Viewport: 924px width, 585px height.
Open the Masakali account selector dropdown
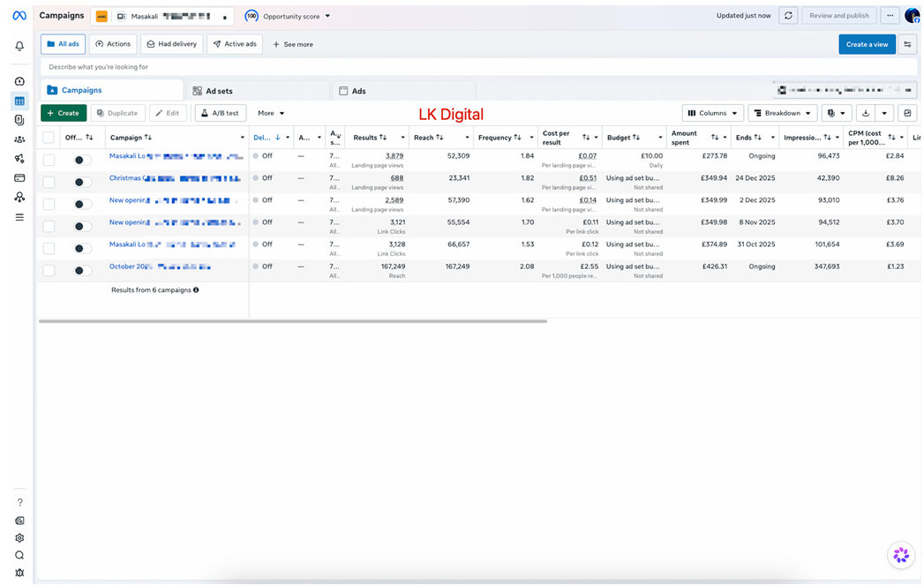click(162, 16)
